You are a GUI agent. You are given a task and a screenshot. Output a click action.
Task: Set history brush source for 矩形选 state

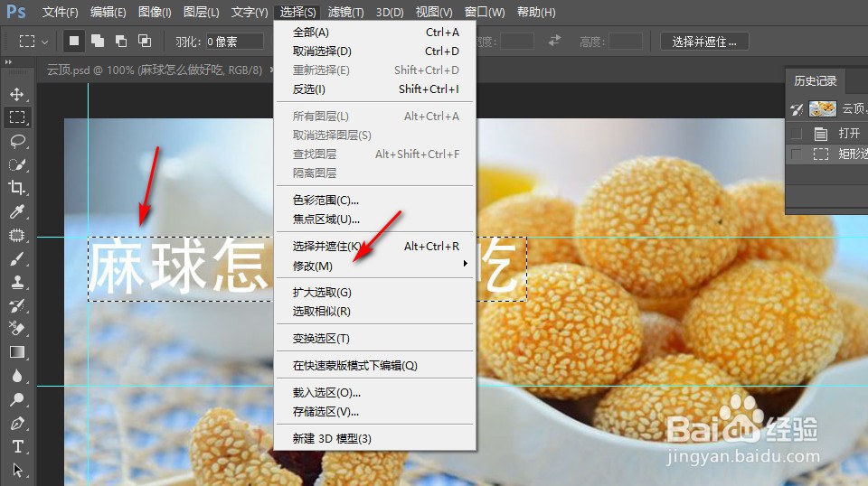[x=796, y=154]
